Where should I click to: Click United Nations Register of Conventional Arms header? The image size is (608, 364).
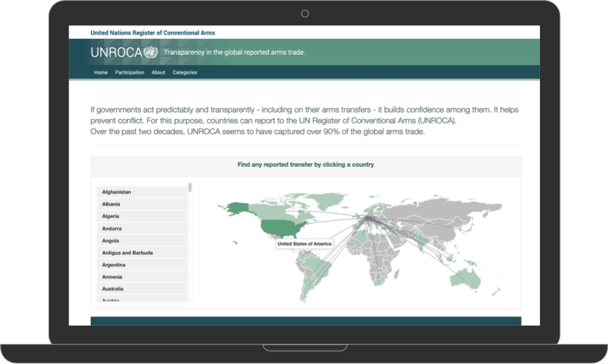pos(153,32)
